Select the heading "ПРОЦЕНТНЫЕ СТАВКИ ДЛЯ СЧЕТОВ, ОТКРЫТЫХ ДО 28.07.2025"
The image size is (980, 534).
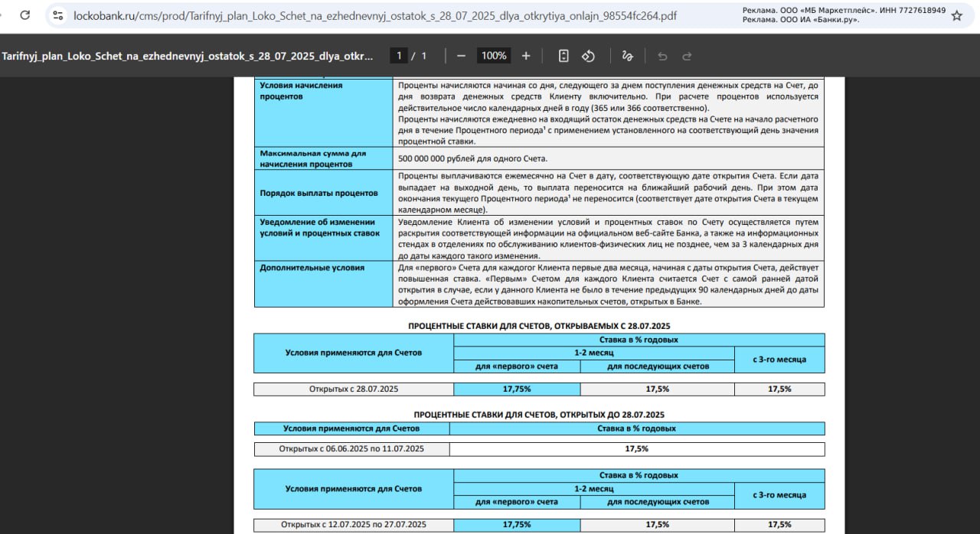tap(539, 414)
